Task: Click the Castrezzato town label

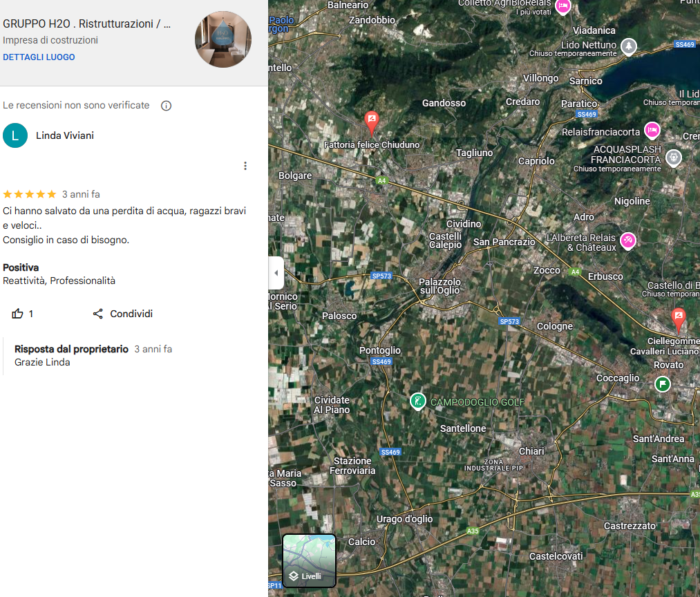Action: tap(630, 526)
